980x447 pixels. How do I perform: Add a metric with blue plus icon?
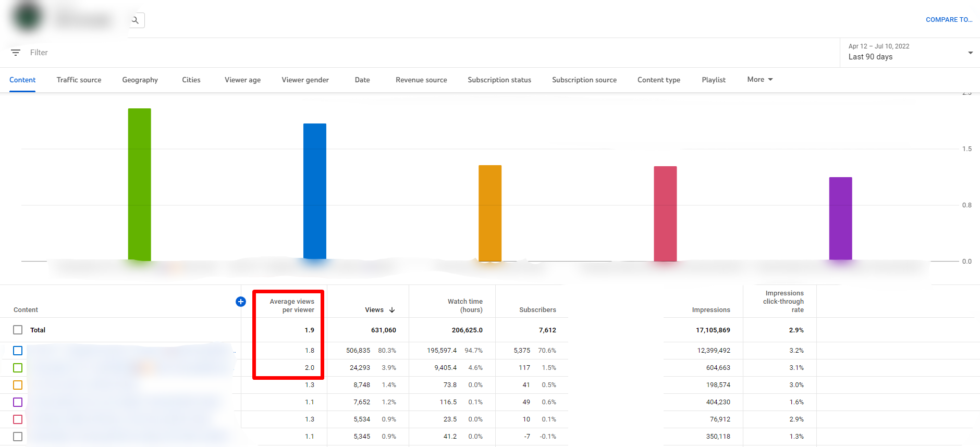tap(241, 302)
